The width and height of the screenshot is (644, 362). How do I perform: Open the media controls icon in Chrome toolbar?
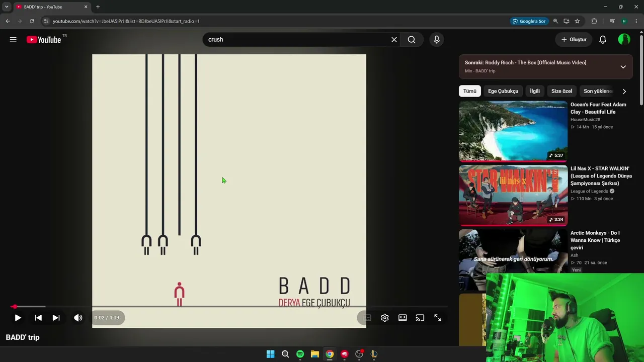(x=612, y=21)
